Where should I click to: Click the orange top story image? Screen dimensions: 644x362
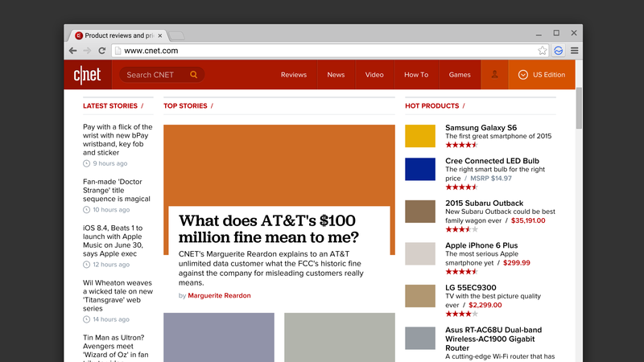pyautogui.click(x=279, y=165)
